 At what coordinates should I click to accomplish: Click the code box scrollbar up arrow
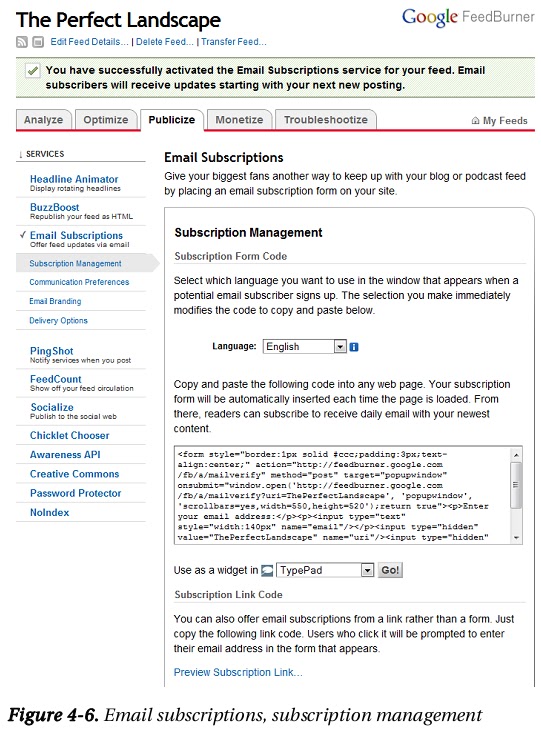coord(516,454)
